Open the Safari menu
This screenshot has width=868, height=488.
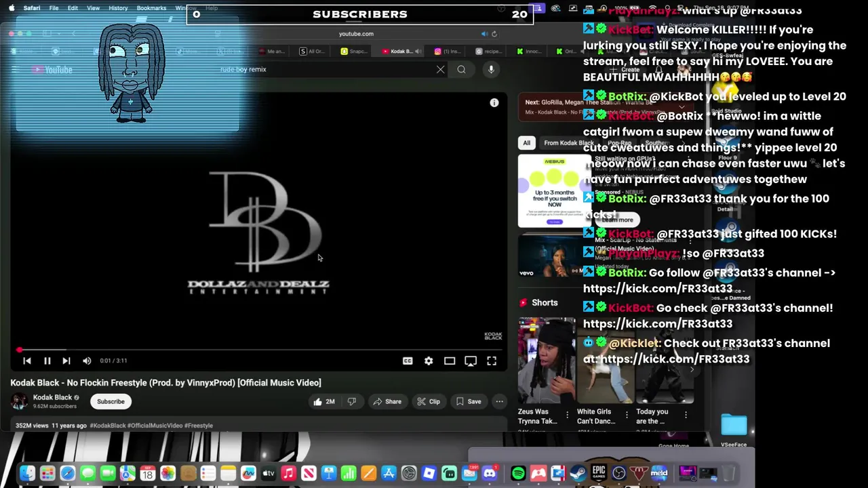[31, 8]
